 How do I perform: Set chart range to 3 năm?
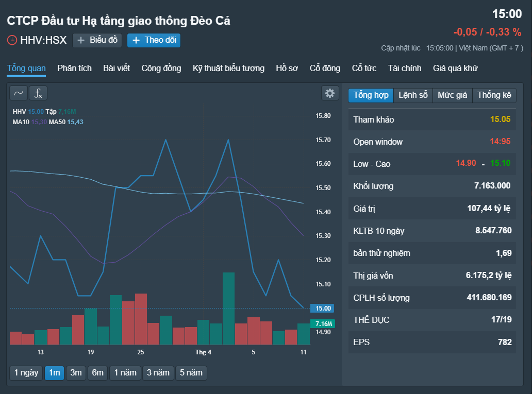(x=158, y=373)
